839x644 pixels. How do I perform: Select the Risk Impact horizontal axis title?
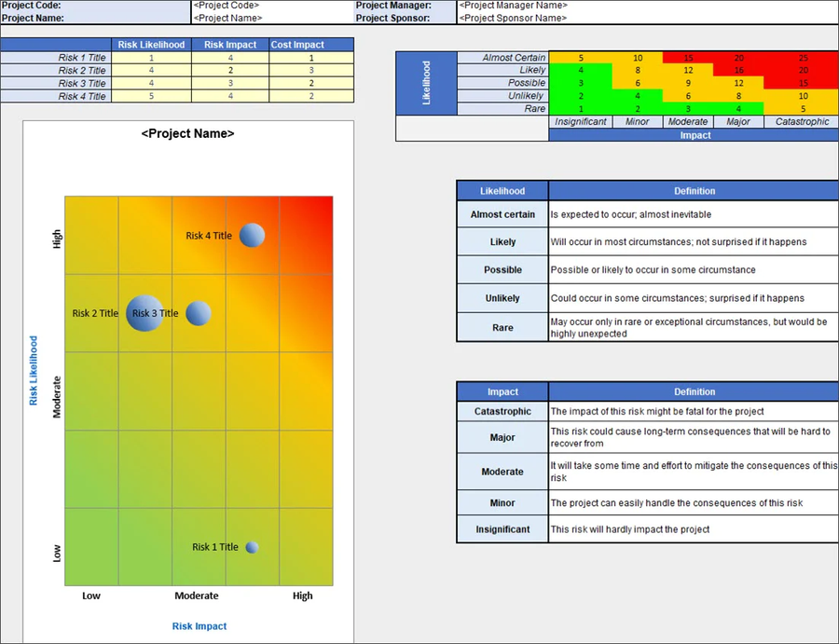(199, 626)
